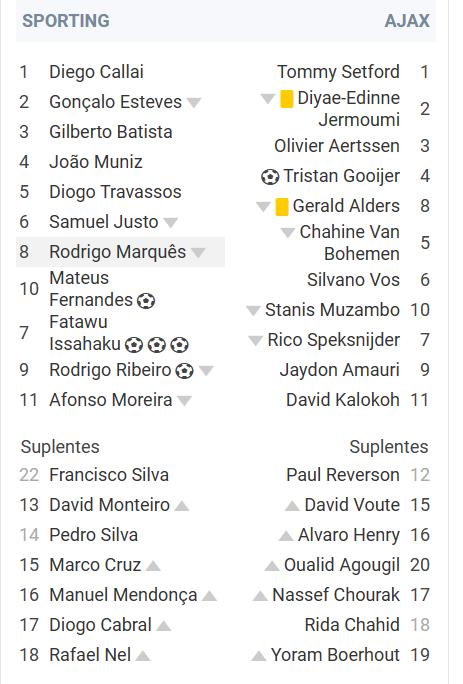463x684 pixels.
Task: Click substituted-on arrow beside Rafael Nel
Action: pos(143,656)
